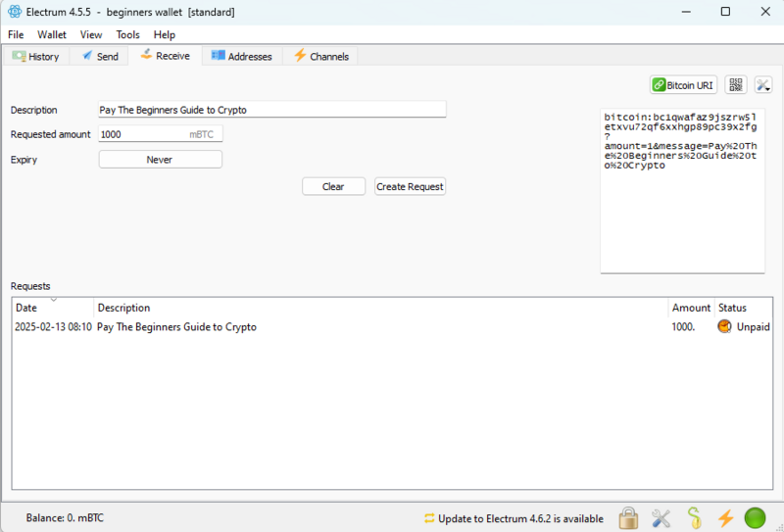Toggle the Bitcoin URI display button
Viewport: 784px width, 532px height.
pyautogui.click(x=683, y=85)
